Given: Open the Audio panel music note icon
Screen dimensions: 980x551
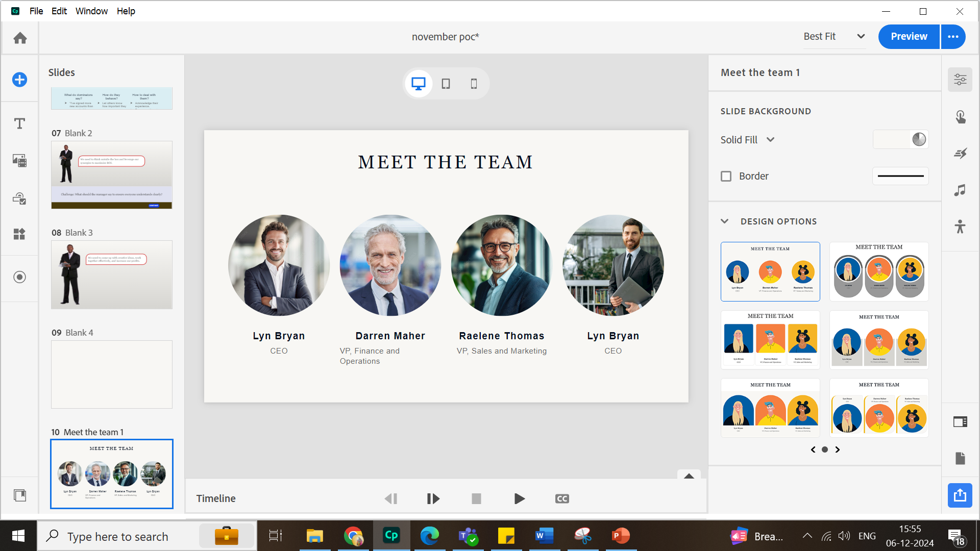Looking at the screenshot, I should [x=960, y=190].
